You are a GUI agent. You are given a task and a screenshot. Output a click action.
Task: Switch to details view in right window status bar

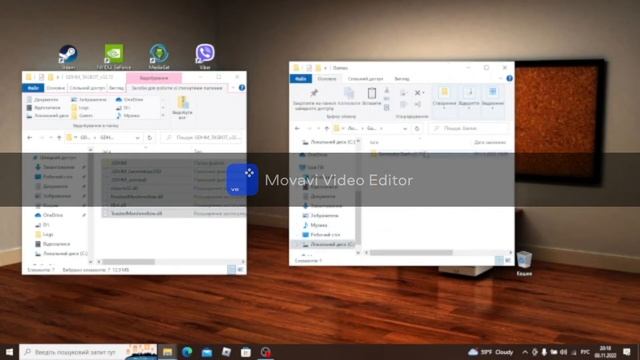(x=499, y=260)
